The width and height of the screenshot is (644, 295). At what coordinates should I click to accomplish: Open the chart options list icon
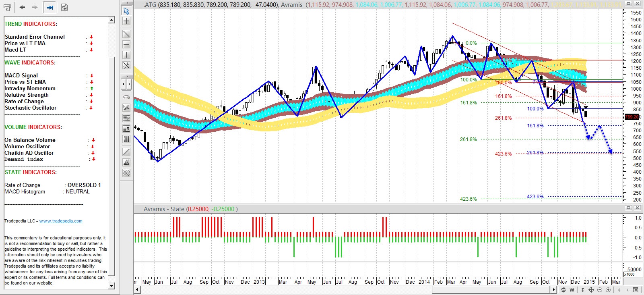pyautogui.click(x=636, y=290)
